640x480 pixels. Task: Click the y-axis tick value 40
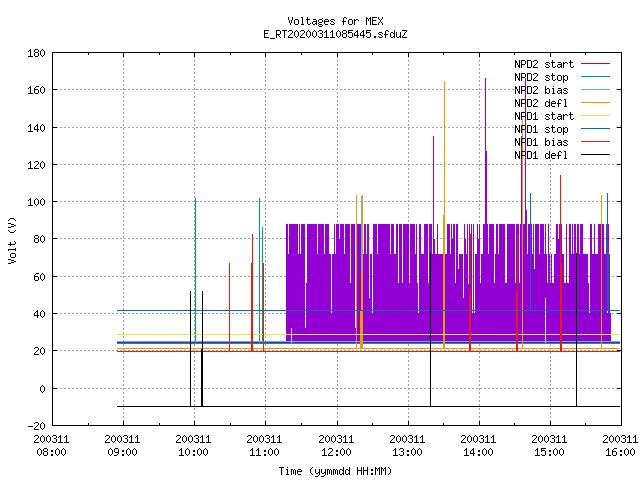(x=39, y=314)
